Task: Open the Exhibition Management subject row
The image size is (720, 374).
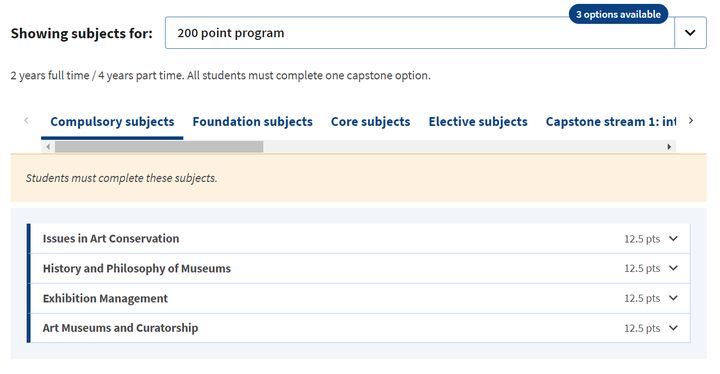Action: tap(359, 298)
